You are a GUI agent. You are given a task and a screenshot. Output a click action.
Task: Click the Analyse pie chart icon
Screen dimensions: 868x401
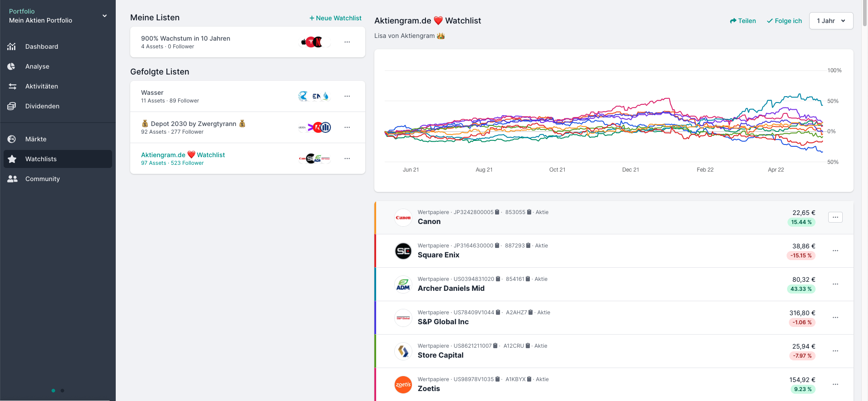[12, 66]
